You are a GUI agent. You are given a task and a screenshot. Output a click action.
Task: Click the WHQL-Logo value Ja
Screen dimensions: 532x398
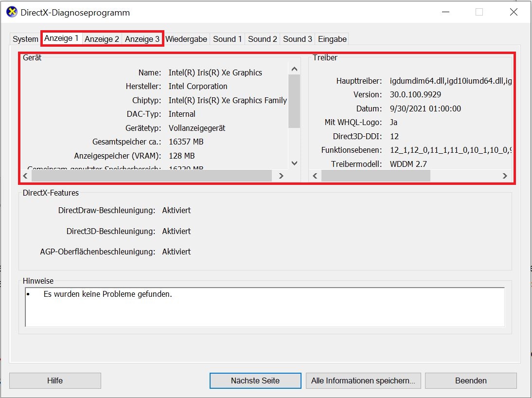pyautogui.click(x=393, y=122)
